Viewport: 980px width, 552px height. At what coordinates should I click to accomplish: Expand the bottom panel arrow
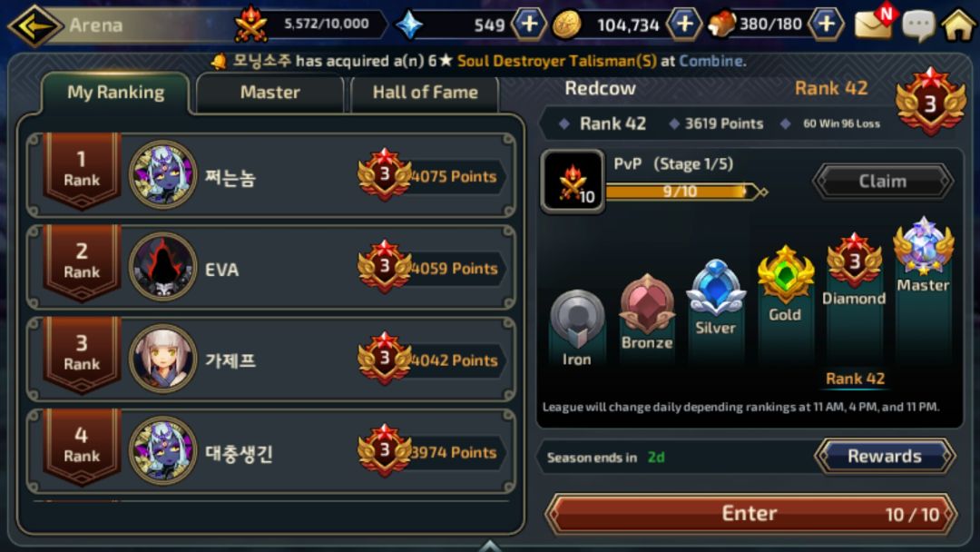click(x=490, y=547)
